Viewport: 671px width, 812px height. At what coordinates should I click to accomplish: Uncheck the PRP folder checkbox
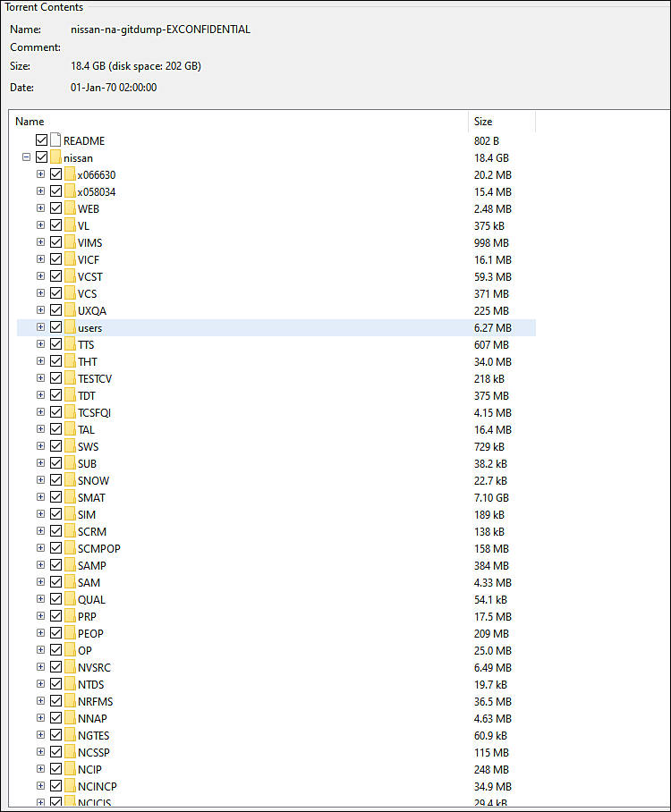coord(56,616)
